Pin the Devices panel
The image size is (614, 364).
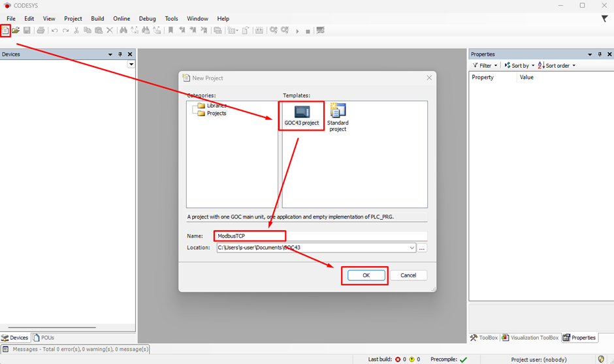120,54
